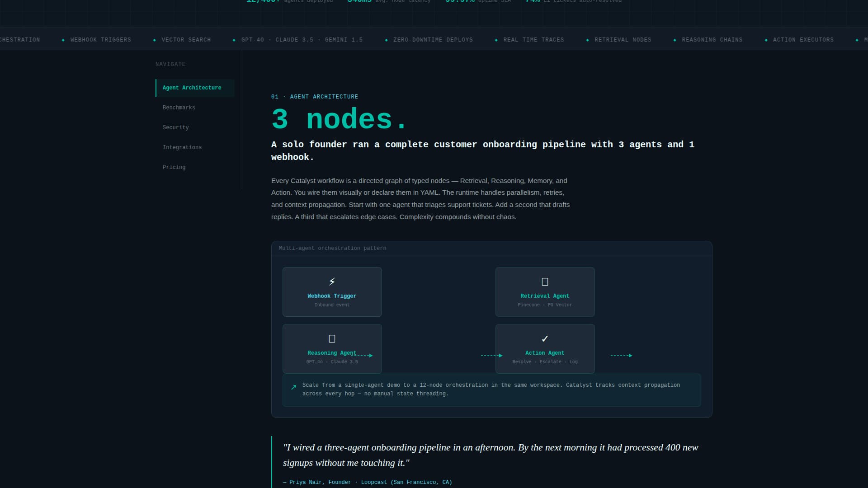Open the Agent Architecture nav item

(x=195, y=88)
